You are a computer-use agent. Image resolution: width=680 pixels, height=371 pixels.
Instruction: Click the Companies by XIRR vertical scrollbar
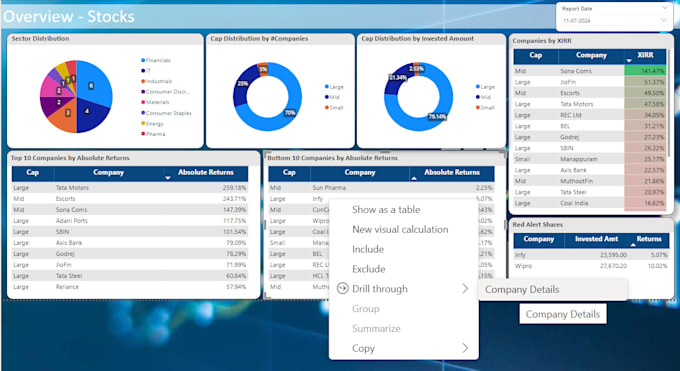[669, 104]
